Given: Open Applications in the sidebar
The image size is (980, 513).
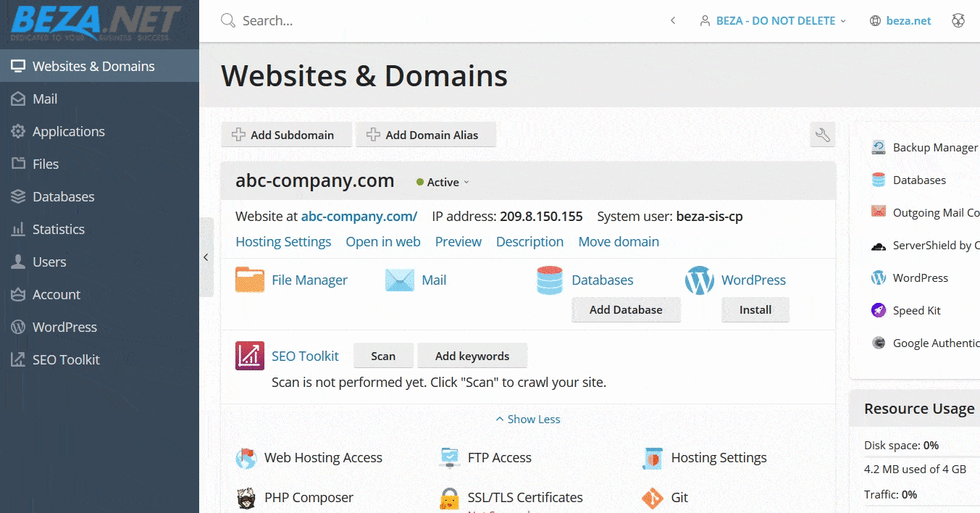Looking at the screenshot, I should [99, 131].
